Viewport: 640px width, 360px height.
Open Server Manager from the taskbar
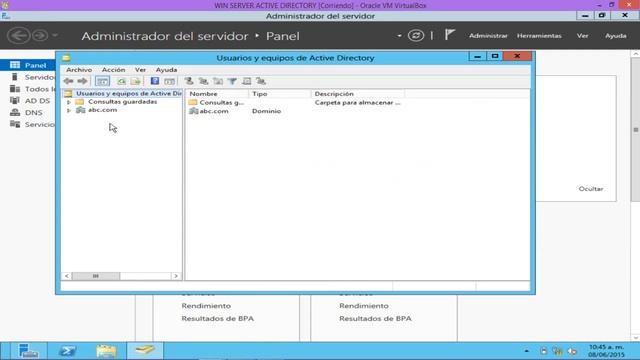pos(28,351)
